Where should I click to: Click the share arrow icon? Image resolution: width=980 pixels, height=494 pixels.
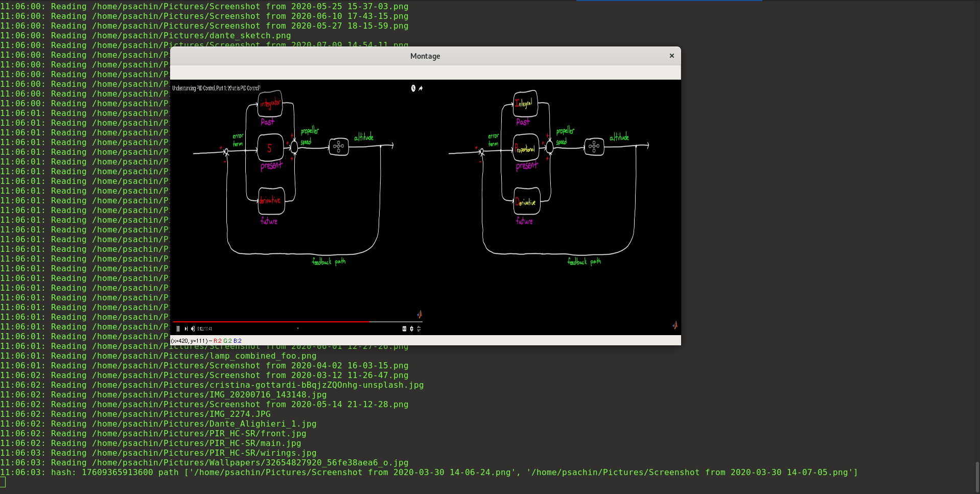coord(421,88)
